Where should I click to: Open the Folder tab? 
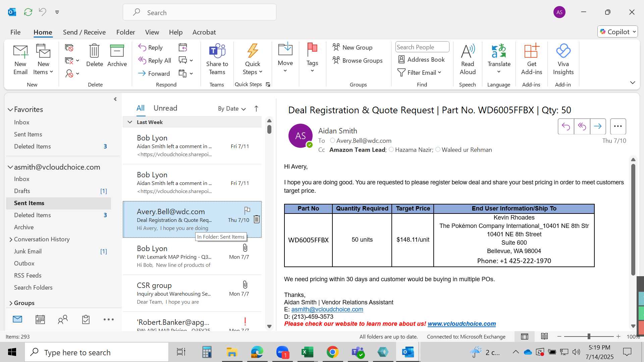126,32
